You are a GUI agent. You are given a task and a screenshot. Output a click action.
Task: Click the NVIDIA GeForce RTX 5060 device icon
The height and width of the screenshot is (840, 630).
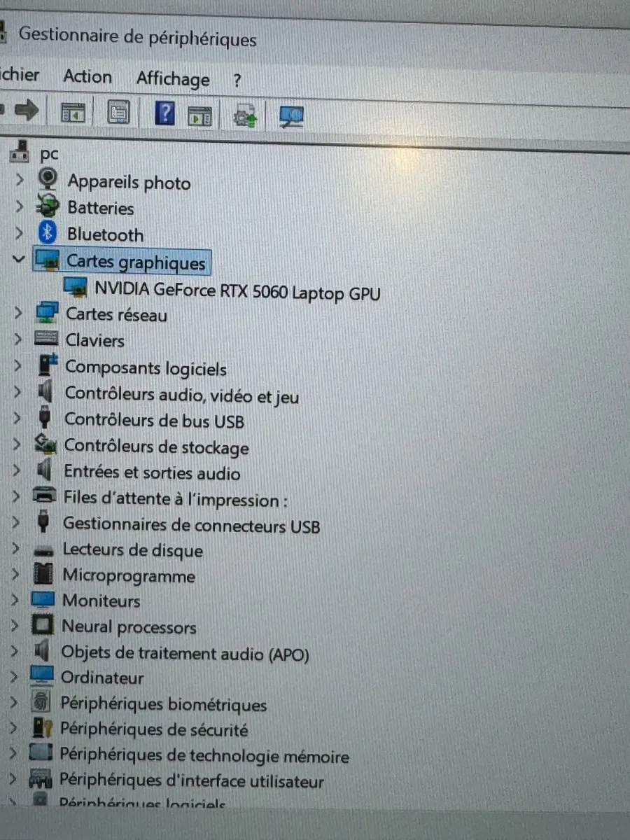coord(76,287)
